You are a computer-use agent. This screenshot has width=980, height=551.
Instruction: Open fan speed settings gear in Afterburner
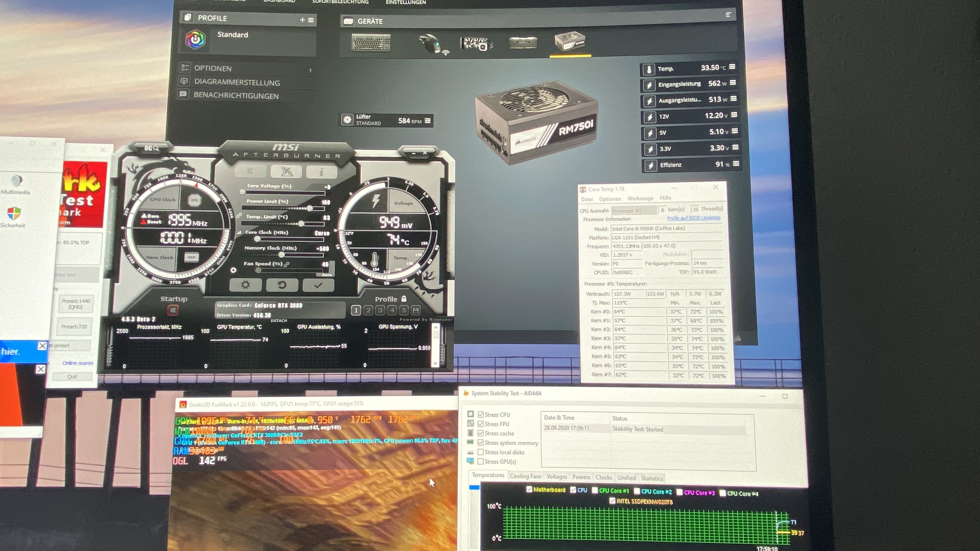tap(233, 270)
